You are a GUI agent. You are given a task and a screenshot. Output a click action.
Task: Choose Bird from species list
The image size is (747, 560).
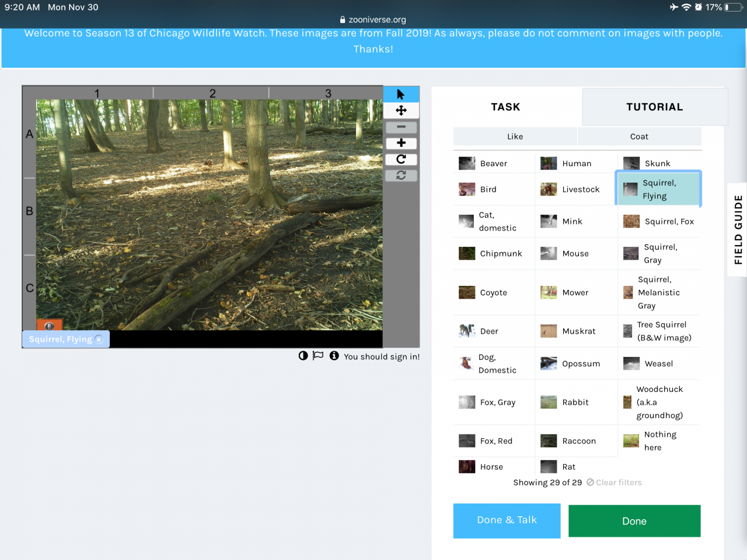(x=494, y=189)
